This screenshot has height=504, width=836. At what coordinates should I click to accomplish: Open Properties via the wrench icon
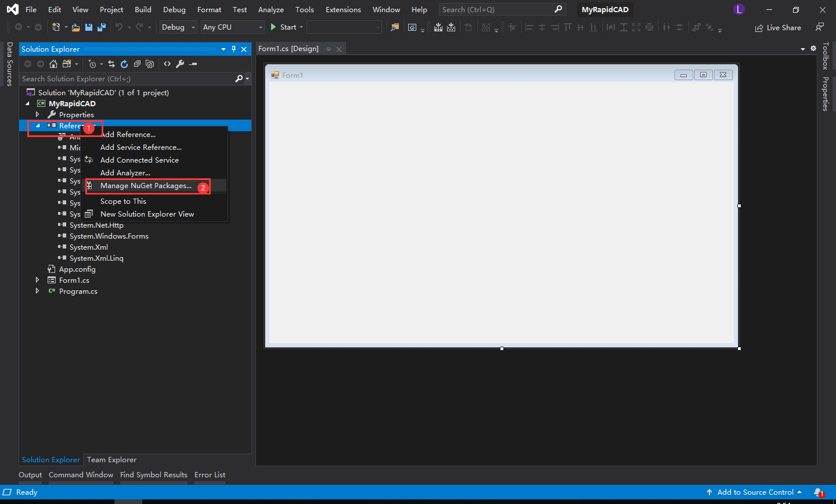pyautogui.click(x=180, y=64)
